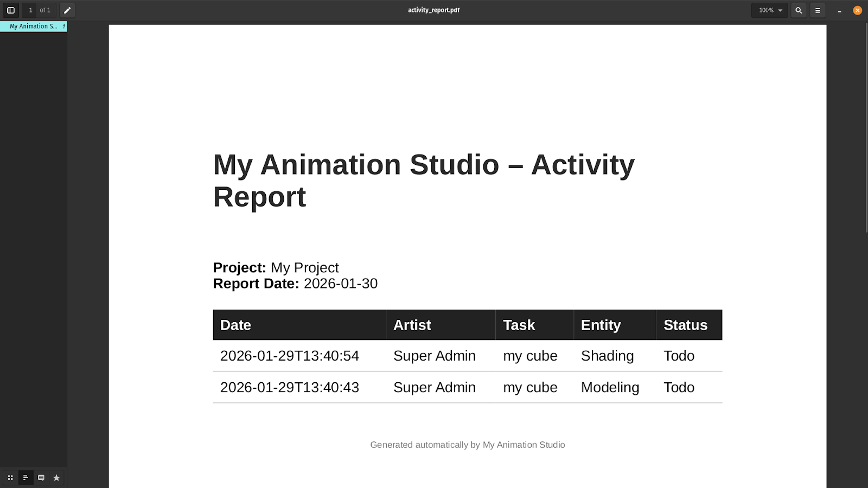This screenshot has width=868, height=488.
Task: Click the document's vertical scrollbar
Action: pyautogui.click(x=866, y=130)
